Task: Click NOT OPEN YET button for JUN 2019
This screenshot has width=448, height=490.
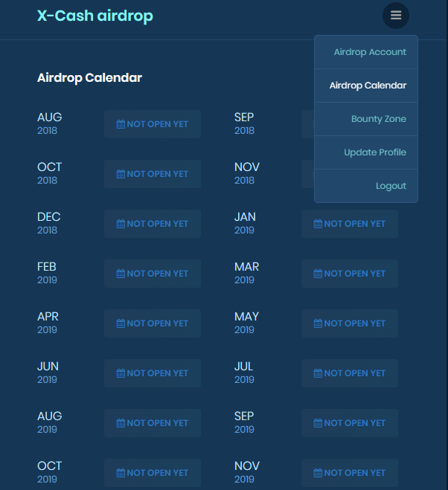Action: 153,373
